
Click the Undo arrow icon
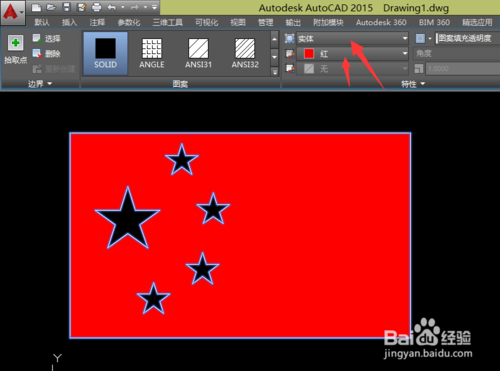click(x=112, y=7)
